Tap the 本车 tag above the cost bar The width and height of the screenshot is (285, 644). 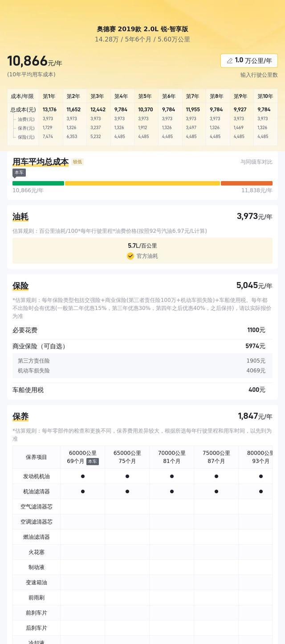coord(19,173)
